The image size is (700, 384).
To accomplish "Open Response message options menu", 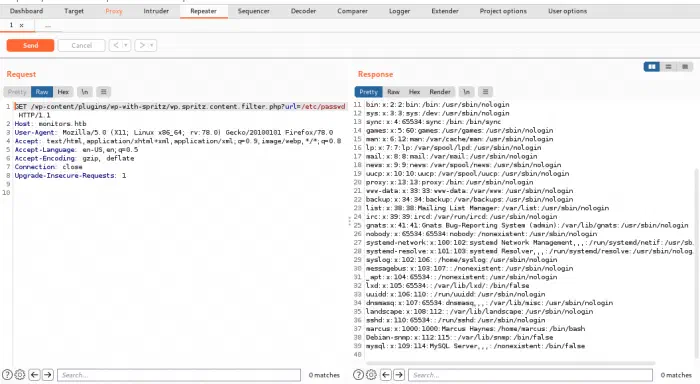I will coord(485,92).
